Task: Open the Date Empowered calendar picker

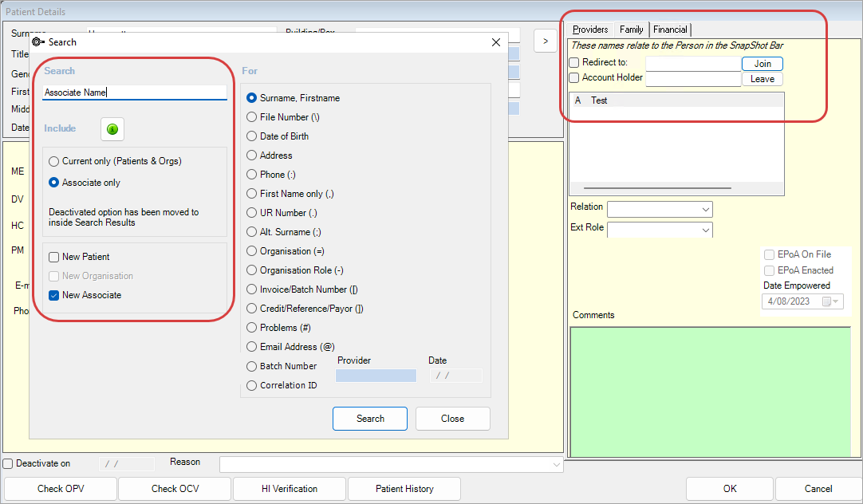Action: pyautogui.click(x=831, y=301)
